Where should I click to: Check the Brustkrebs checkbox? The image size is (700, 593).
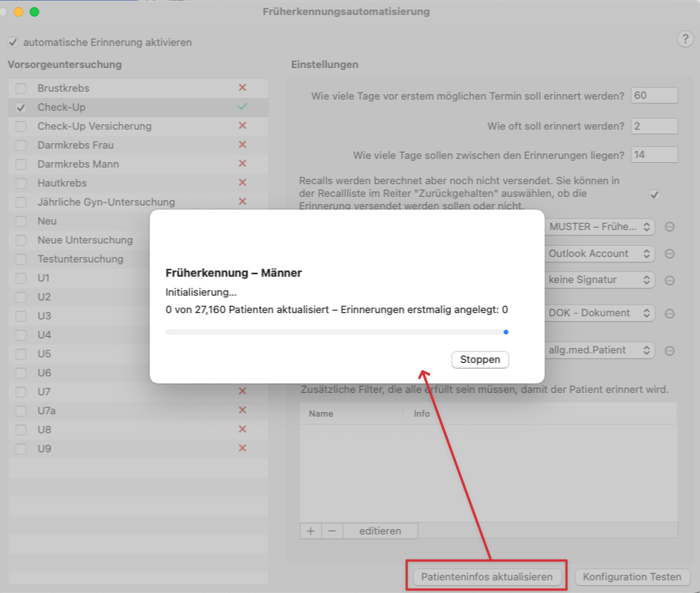point(21,88)
